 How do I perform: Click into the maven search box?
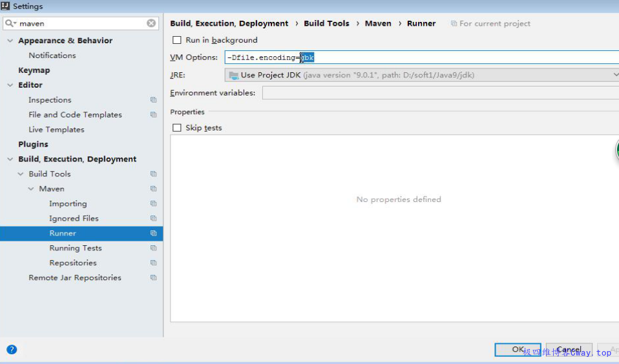click(x=81, y=23)
